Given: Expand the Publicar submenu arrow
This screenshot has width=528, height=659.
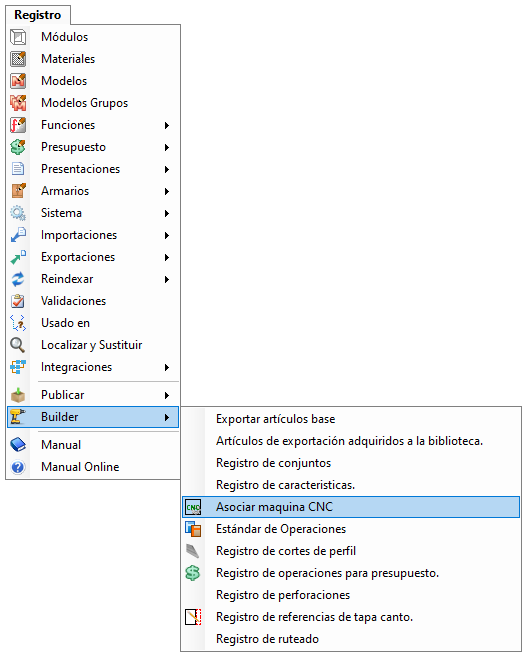Looking at the screenshot, I should (x=167, y=395).
